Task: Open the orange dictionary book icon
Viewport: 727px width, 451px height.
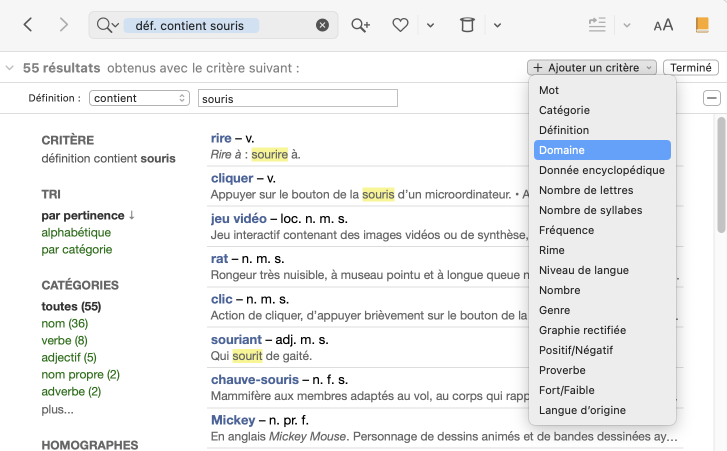Action: [702, 25]
